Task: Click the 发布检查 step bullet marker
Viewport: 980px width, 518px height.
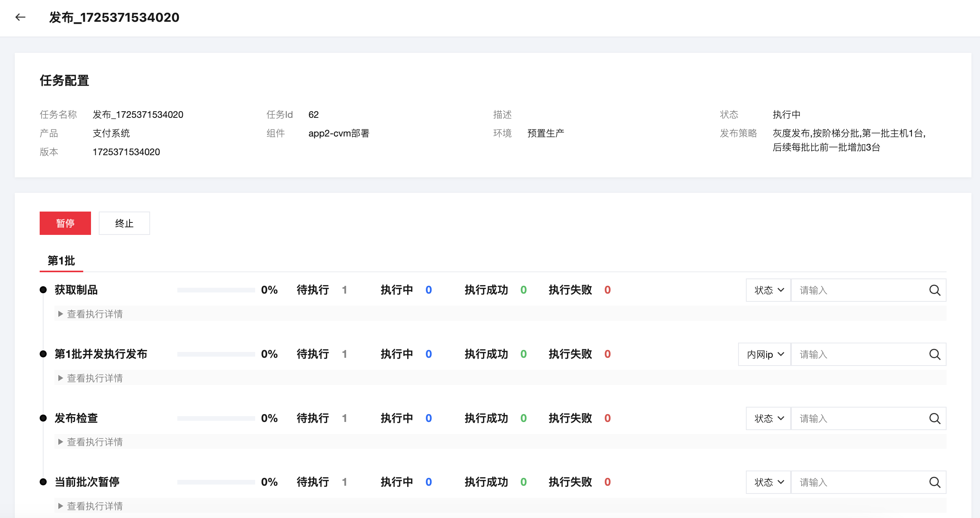Action: point(43,418)
